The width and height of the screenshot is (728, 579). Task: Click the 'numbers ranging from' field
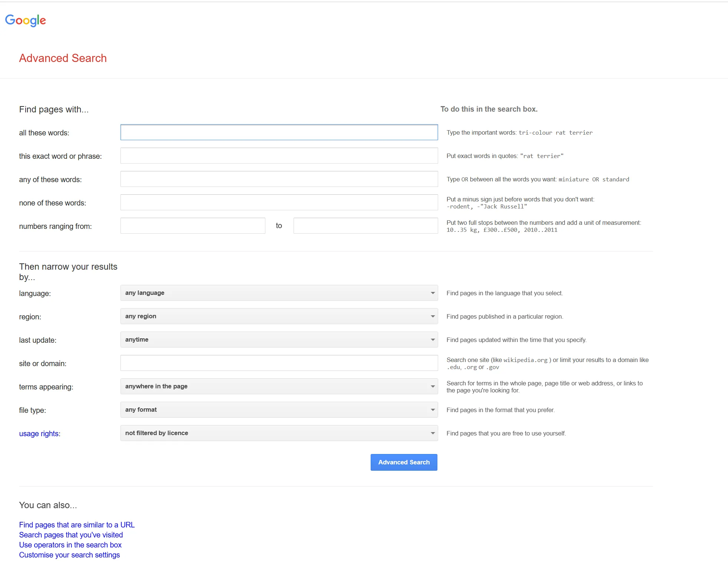click(192, 226)
